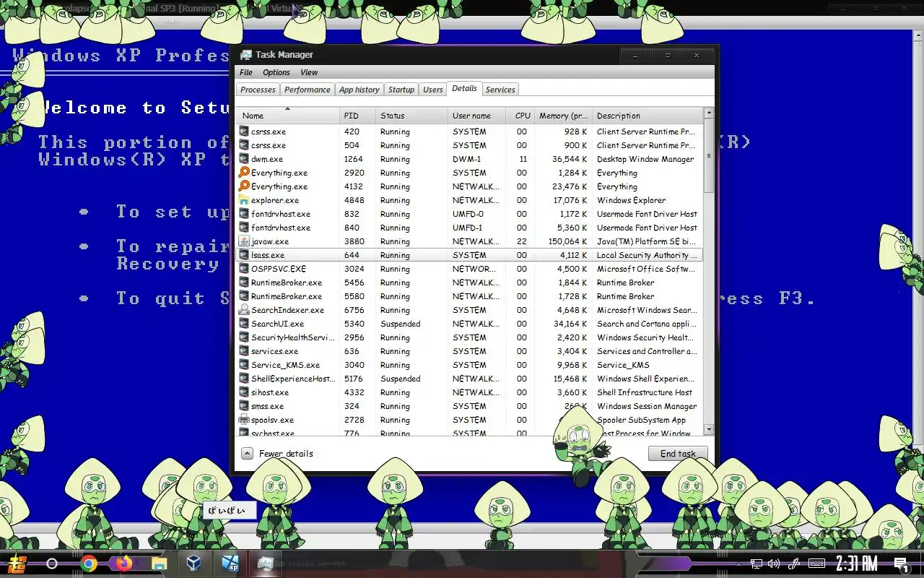Switch to the Processes tab

click(x=258, y=90)
